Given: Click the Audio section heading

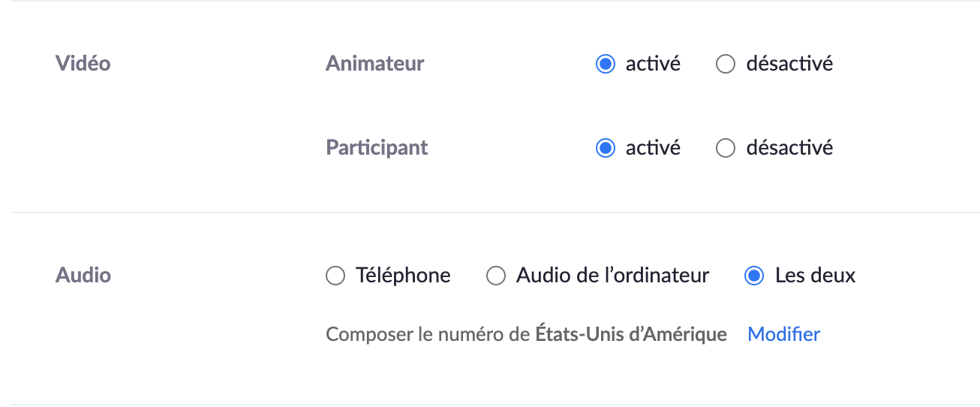Looking at the screenshot, I should coord(83,276).
